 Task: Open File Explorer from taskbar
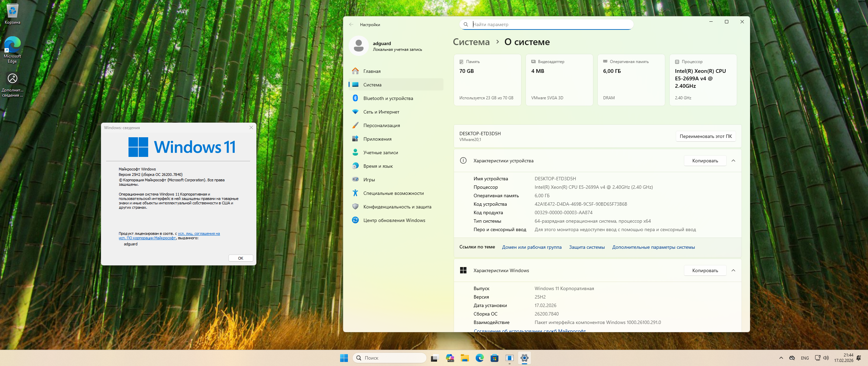[465, 358]
